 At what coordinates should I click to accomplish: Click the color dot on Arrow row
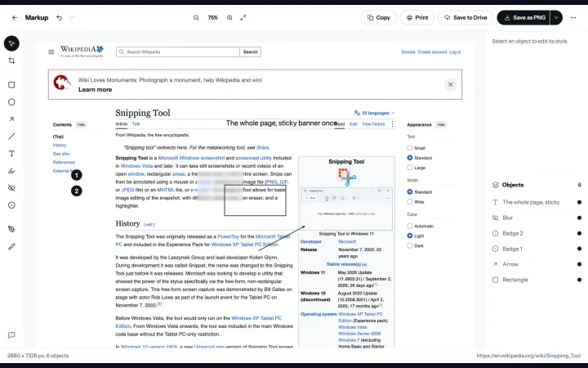coord(579,264)
